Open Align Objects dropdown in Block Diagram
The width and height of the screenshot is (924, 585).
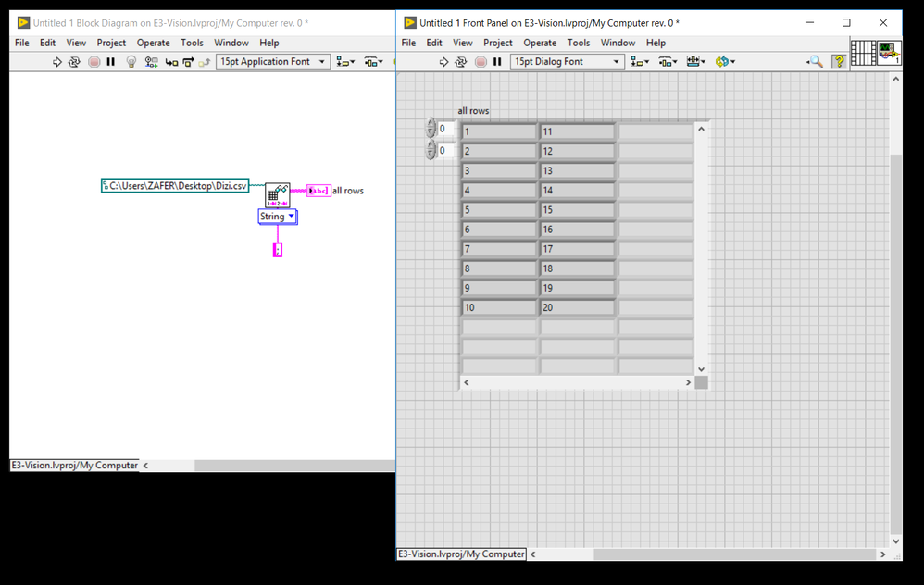click(345, 62)
